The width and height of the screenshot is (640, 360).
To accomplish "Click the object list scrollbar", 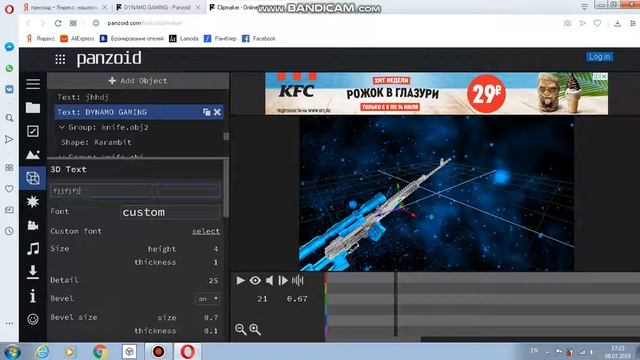I will (226, 136).
